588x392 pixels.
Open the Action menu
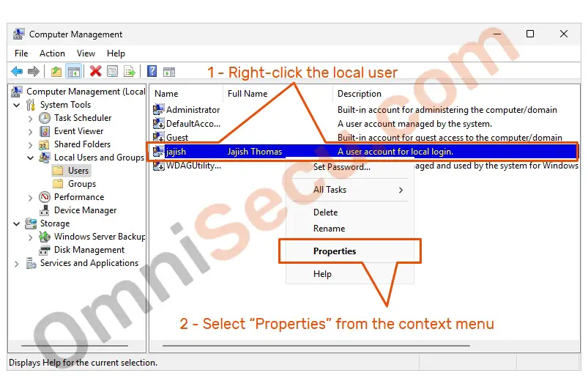(52, 53)
